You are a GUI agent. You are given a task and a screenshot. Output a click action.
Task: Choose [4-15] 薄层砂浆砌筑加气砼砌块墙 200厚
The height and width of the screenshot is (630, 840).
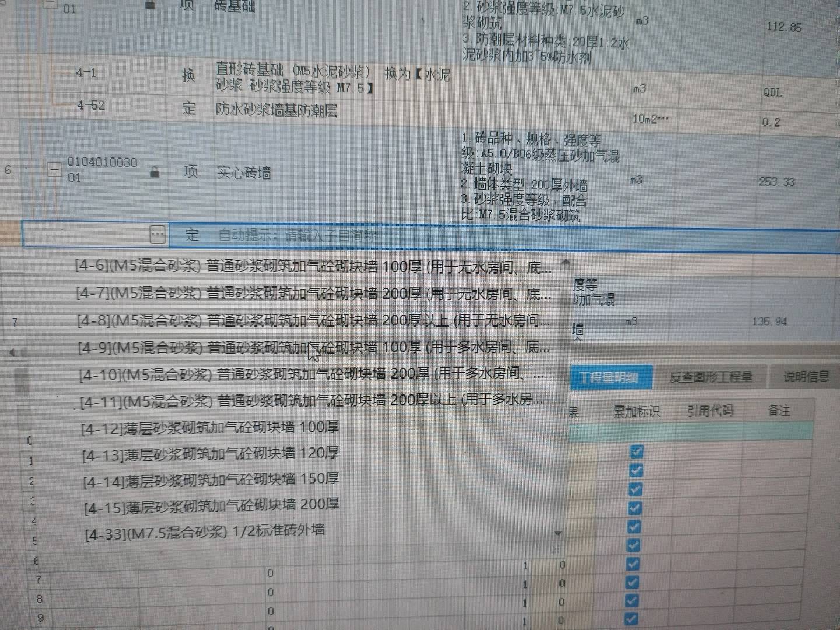point(212,506)
